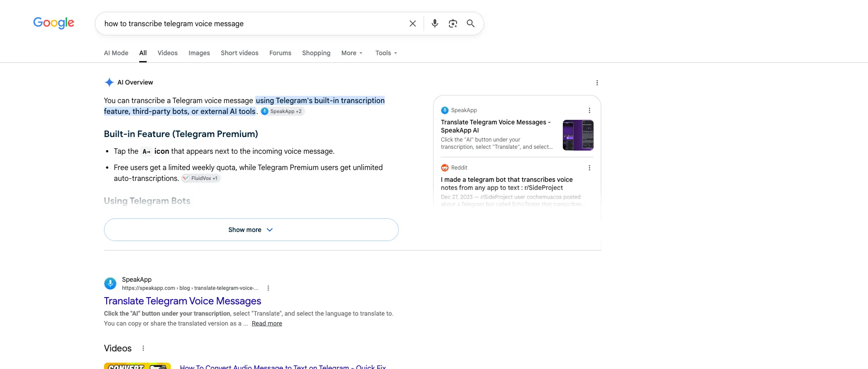
Task: Open the Tools dropdown
Action: coord(386,53)
